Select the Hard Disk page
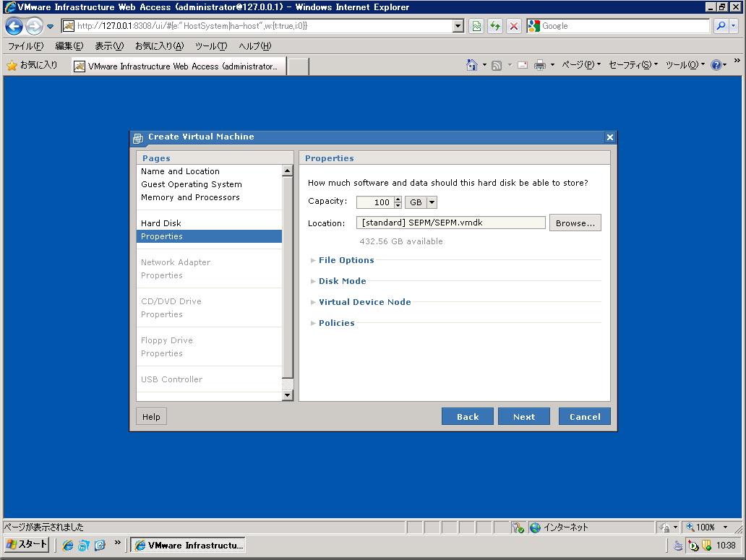 click(160, 223)
